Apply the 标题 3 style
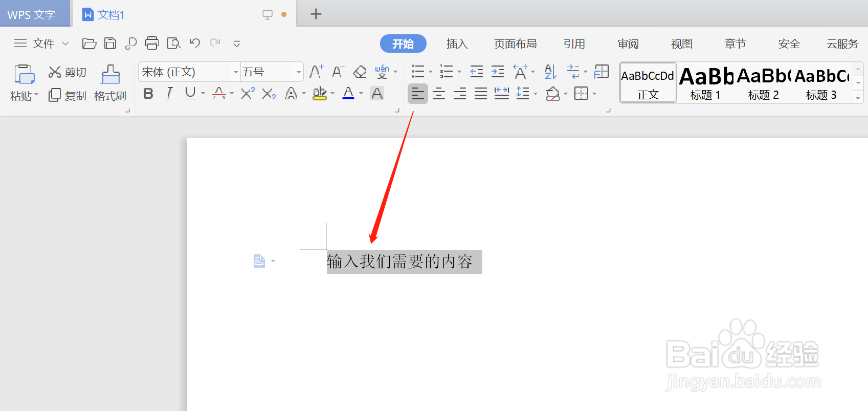Image resolution: width=868 pixels, height=411 pixels. [821, 83]
